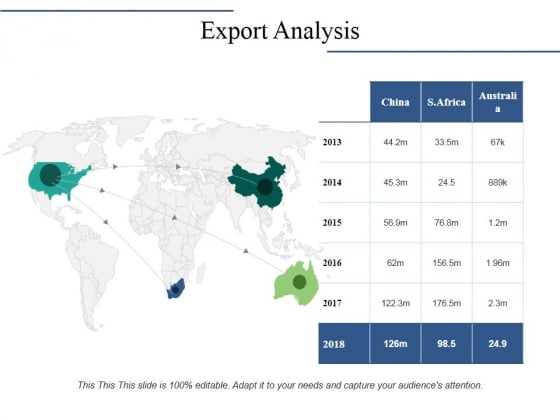Click the 2014 row label
The image size is (560, 420).
point(332,182)
